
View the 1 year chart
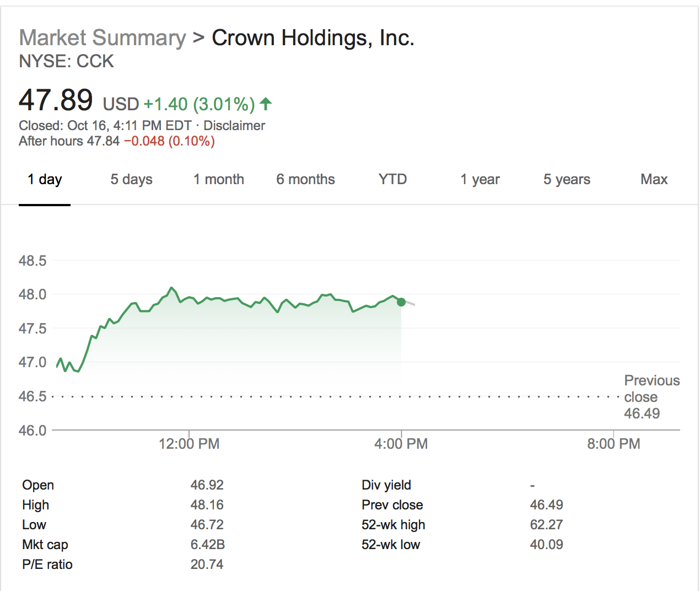pyautogui.click(x=480, y=179)
